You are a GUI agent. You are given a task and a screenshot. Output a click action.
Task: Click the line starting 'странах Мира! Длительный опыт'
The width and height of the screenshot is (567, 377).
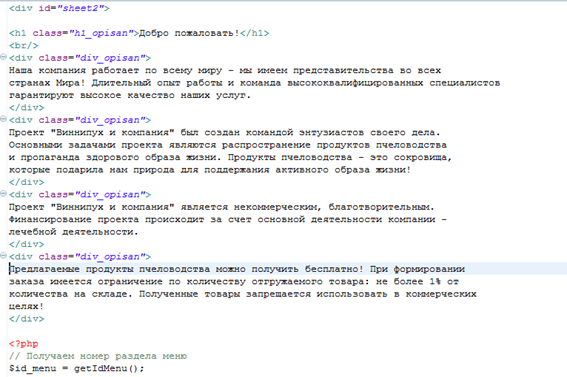click(254, 83)
